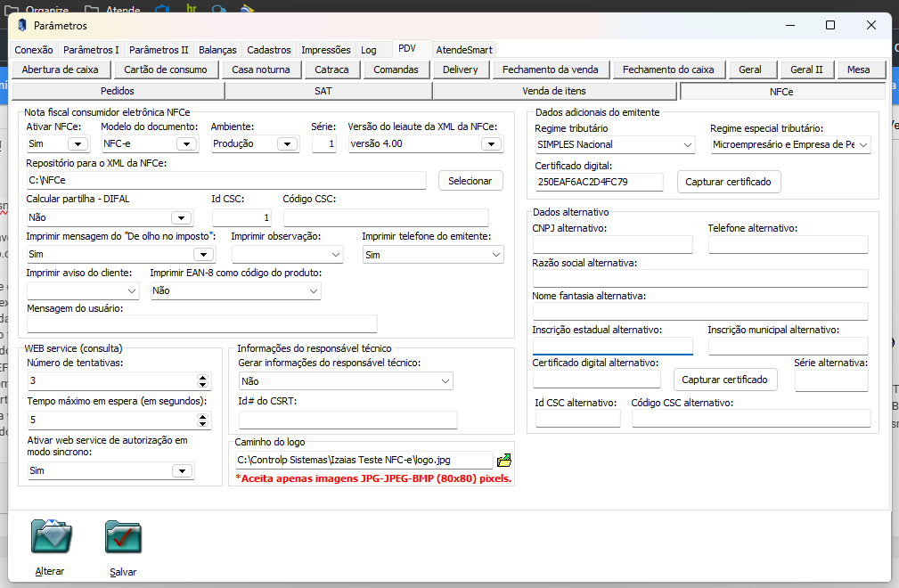Expand the Imprimir EAN-8 como código dropdown

tap(314, 291)
